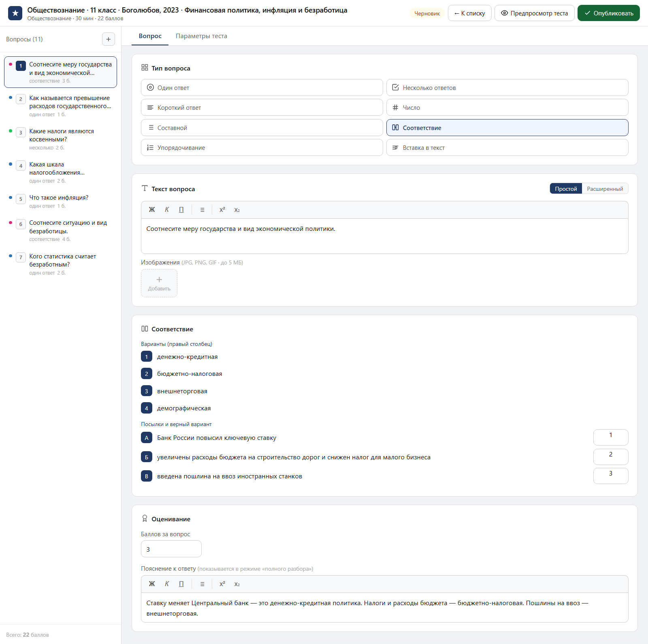648x644 pixels.
Task: Insert list in question text toolbar
Action: (202, 210)
